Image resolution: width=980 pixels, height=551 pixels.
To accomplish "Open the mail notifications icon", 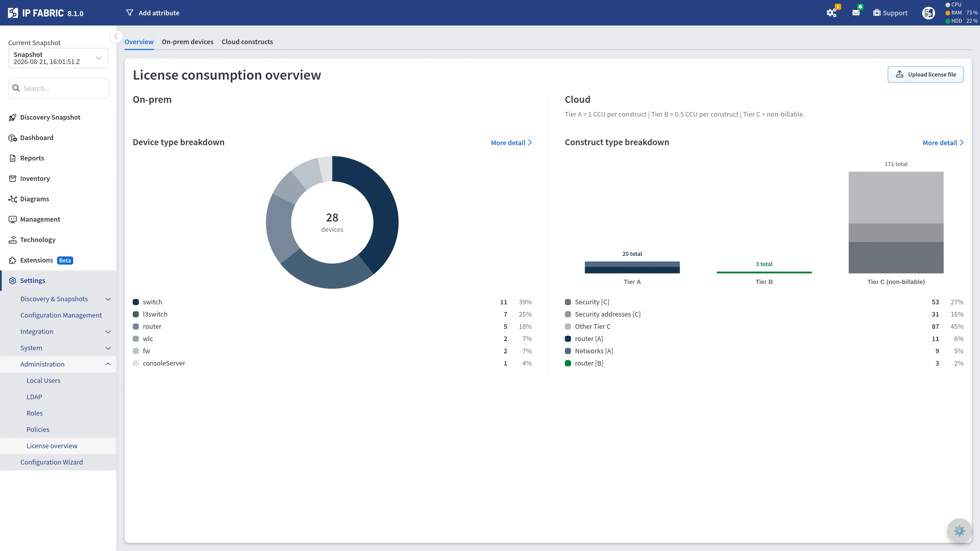I will [856, 13].
